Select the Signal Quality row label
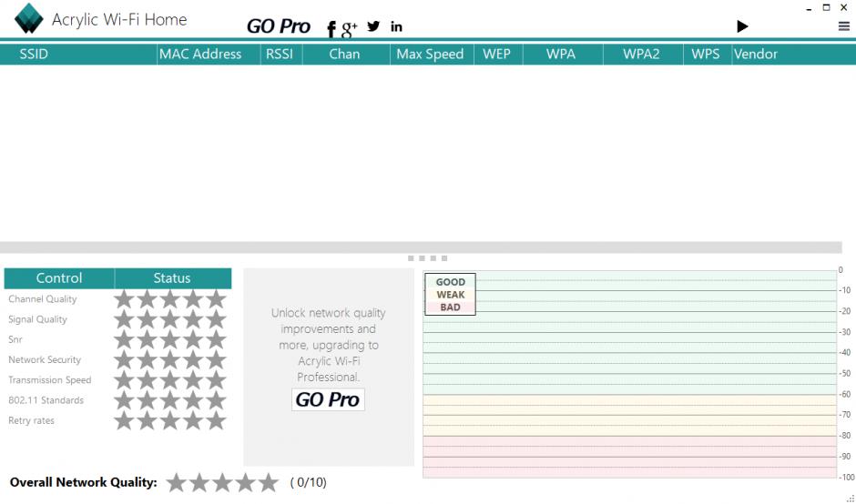This screenshot has width=856, height=504. (x=37, y=319)
